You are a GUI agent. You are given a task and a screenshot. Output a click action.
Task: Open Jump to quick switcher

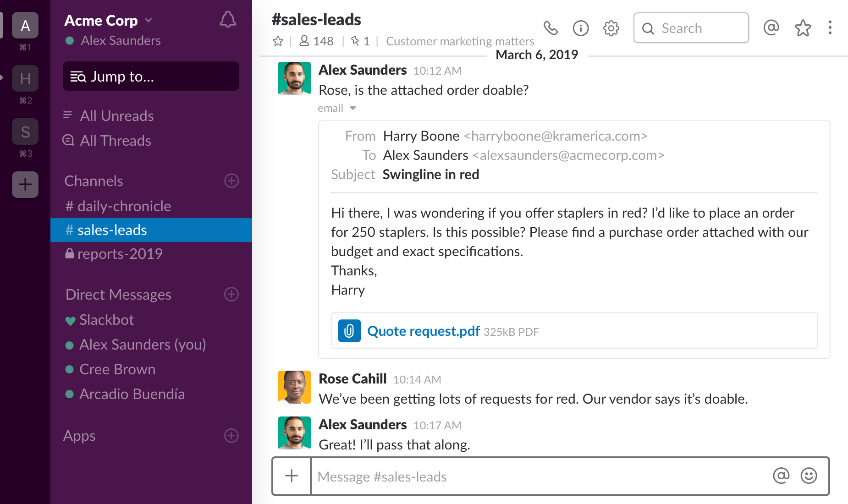pos(151,77)
